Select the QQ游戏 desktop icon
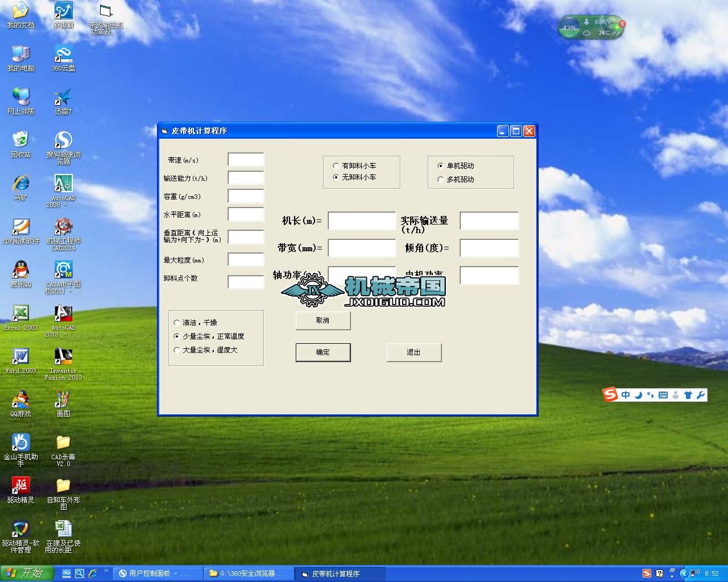This screenshot has width=728, height=582. [20, 404]
